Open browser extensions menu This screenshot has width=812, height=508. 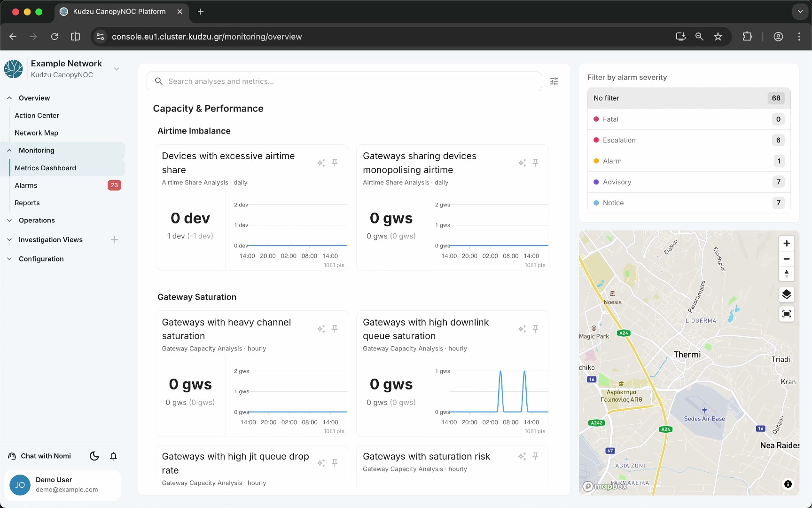[747, 37]
